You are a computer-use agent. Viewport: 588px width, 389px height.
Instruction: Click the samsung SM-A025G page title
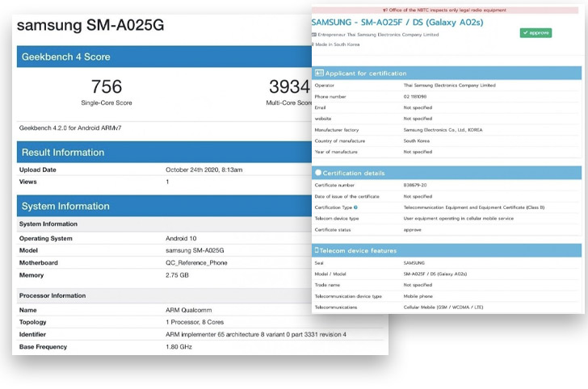[90, 25]
